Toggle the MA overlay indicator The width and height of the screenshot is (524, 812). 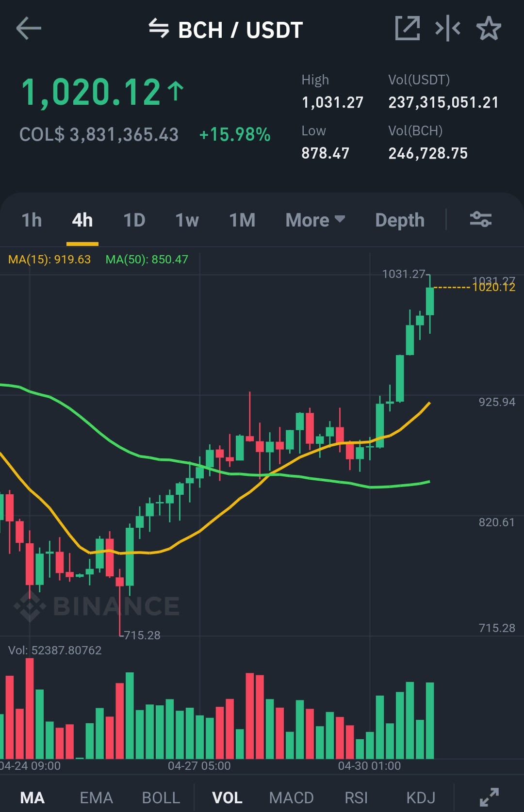[x=33, y=797]
